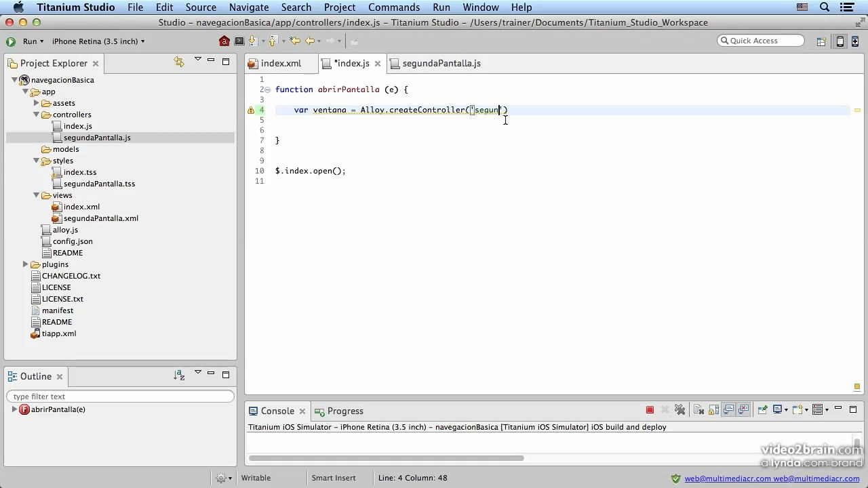The width and height of the screenshot is (868, 488).
Task: Toggle alphabetical sort in Outline
Action: 179,375
